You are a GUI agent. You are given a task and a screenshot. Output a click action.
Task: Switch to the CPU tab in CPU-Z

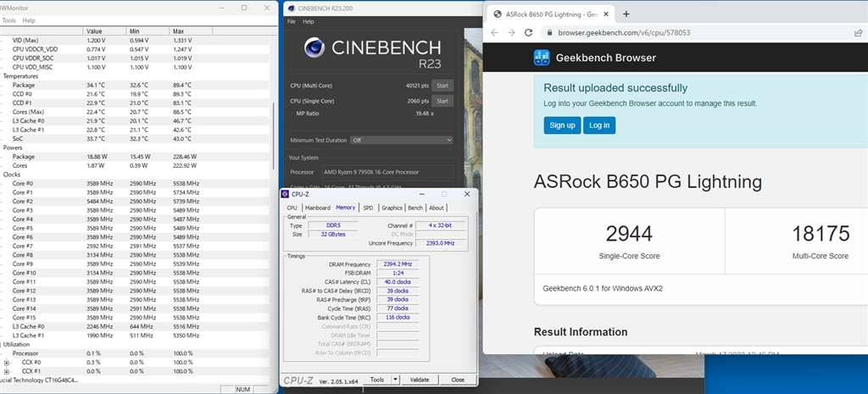click(292, 208)
